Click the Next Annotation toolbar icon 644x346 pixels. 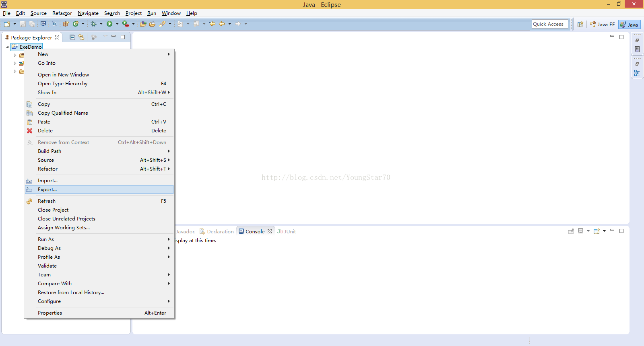tap(180, 24)
